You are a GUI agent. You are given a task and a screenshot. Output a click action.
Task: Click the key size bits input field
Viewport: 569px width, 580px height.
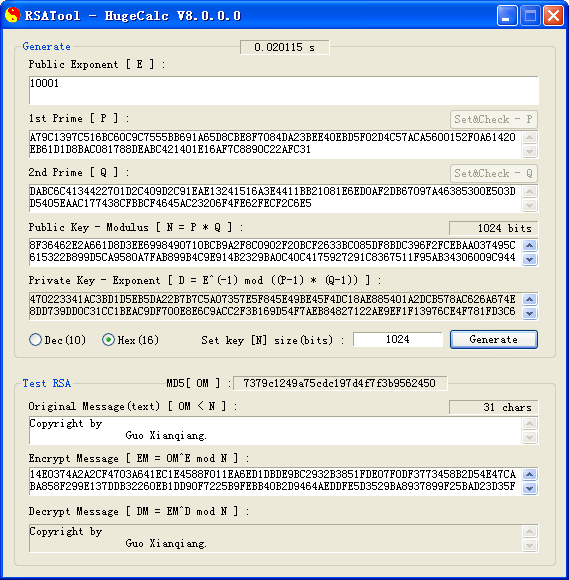pyautogui.click(x=398, y=339)
